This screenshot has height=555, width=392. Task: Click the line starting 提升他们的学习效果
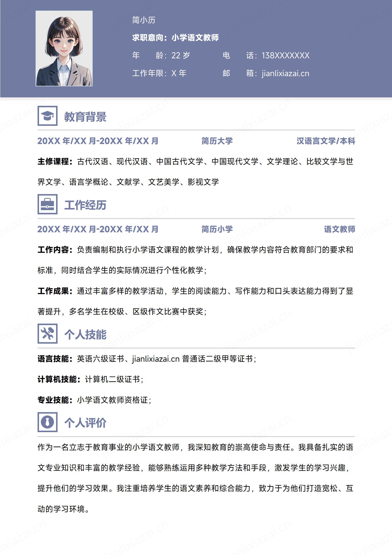195,488
